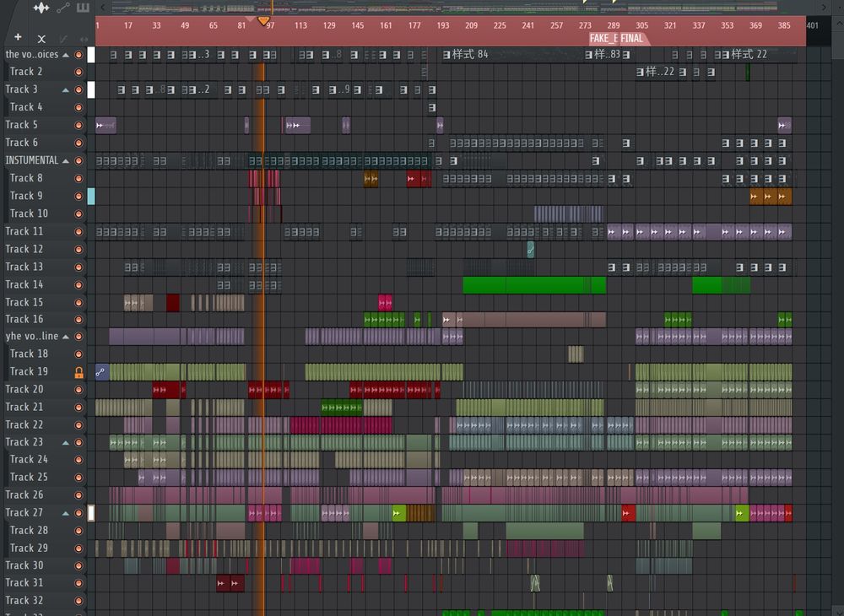This screenshot has height=616, width=844.
Task: Click the white color block on Track 3
Action: click(91, 89)
